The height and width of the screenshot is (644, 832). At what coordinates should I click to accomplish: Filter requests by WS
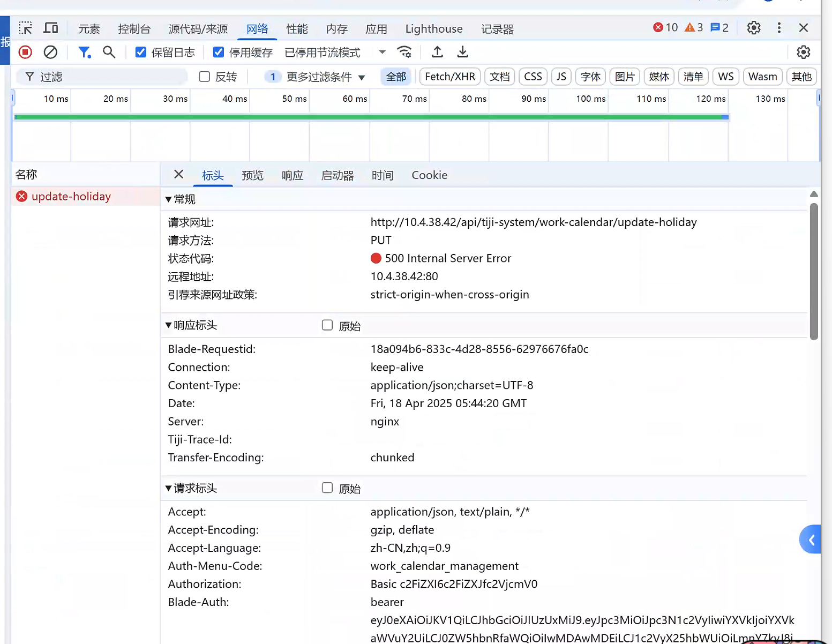(x=726, y=77)
